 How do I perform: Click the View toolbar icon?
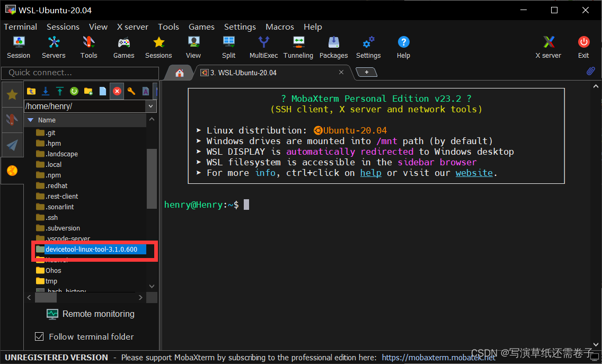click(193, 47)
